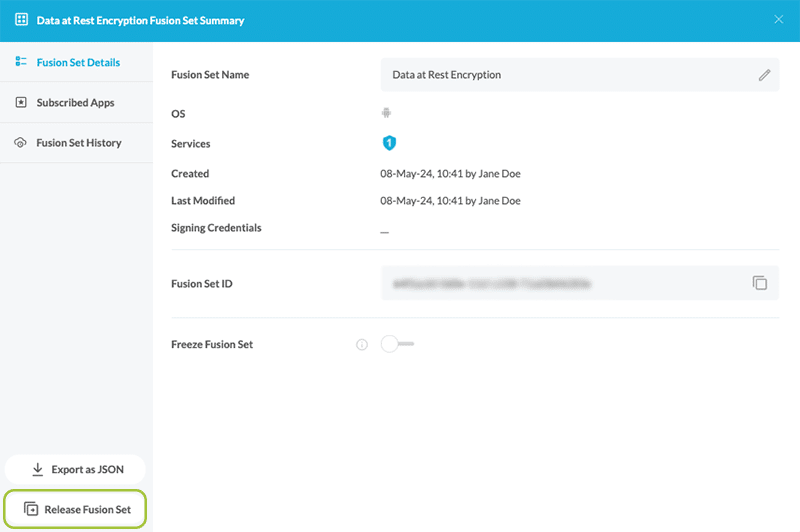Click the Release Fusion Set button
The image size is (800, 532).
[76, 510]
